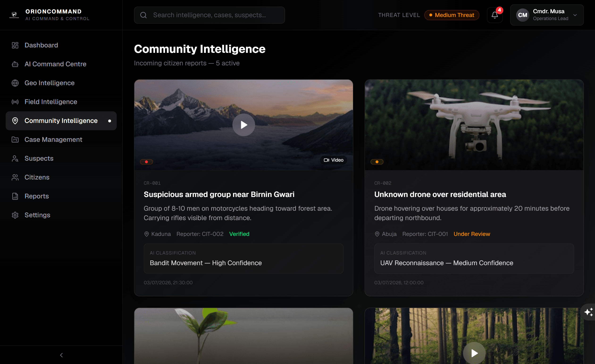
Task: Click the CR-001 report ID
Action: click(x=152, y=183)
